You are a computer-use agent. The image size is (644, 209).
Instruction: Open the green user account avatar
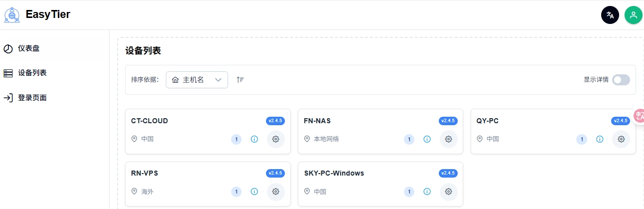coord(633,15)
